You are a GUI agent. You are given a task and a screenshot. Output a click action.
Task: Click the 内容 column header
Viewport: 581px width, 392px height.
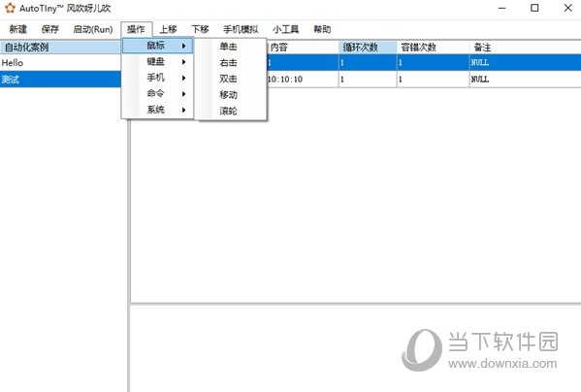303,48
